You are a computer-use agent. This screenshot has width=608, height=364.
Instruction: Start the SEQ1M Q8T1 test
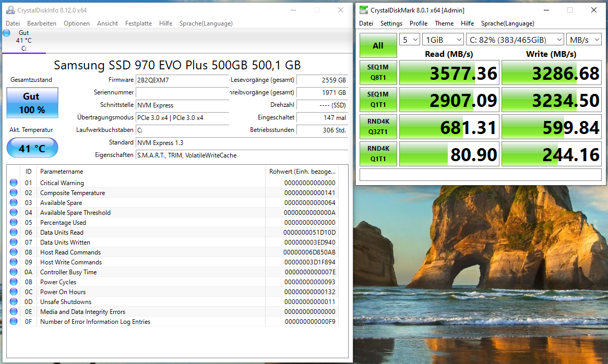click(x=378, y=72)
